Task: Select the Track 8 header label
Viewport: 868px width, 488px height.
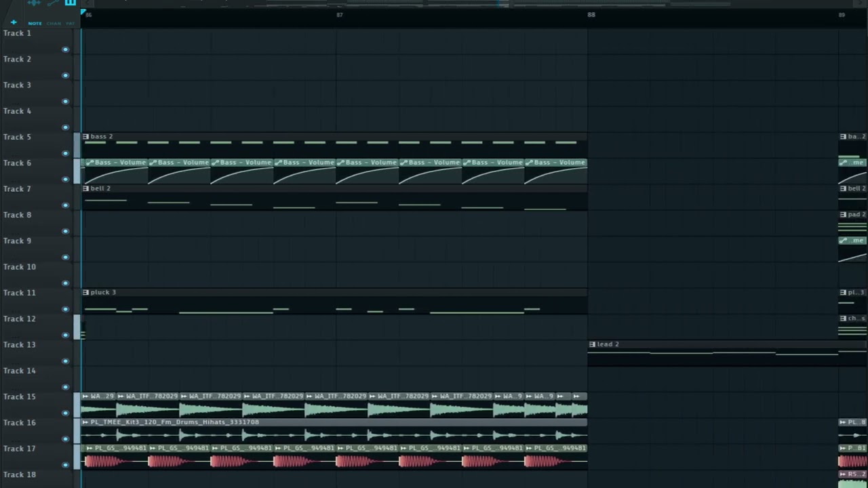Action: point(17,215)
